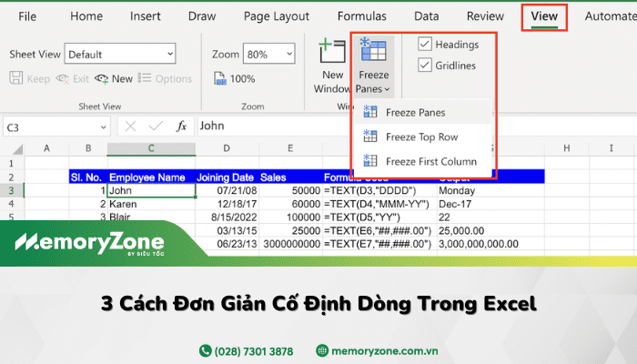Reset zoom to 100%
The image size is (637, 364).
point(235,78)
